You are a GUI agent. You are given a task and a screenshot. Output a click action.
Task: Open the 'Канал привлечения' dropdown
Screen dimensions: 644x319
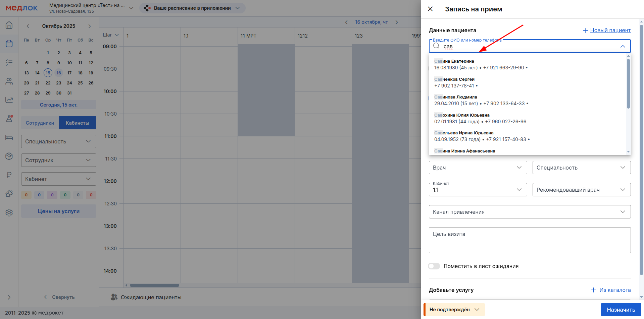pyautogui.click(x=529, y=212)
